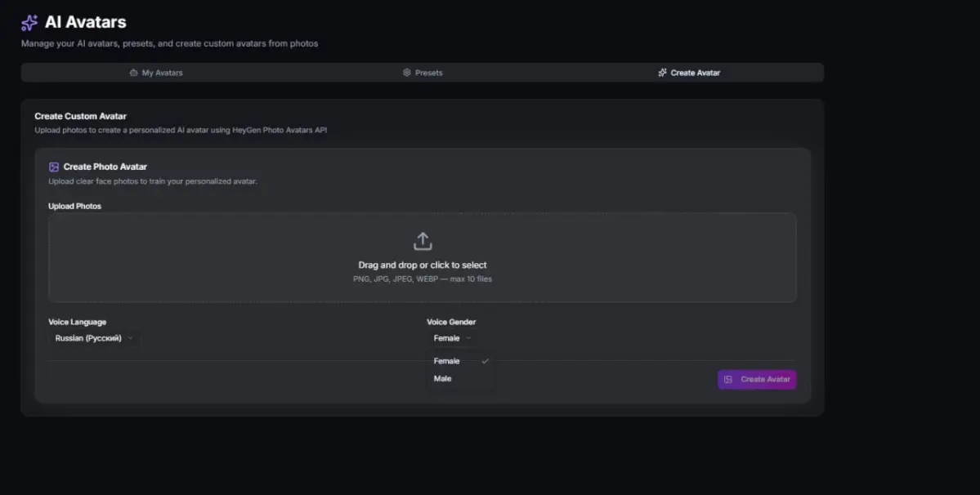Click the sparkle icon on Create Avatar tab
The image size is (980, 495).
tap(662, 72)
